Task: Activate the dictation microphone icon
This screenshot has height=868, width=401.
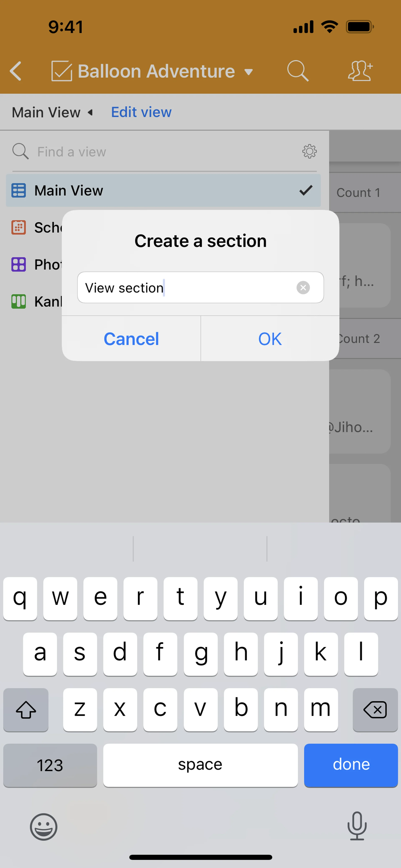Action: (x=357, y=826)
